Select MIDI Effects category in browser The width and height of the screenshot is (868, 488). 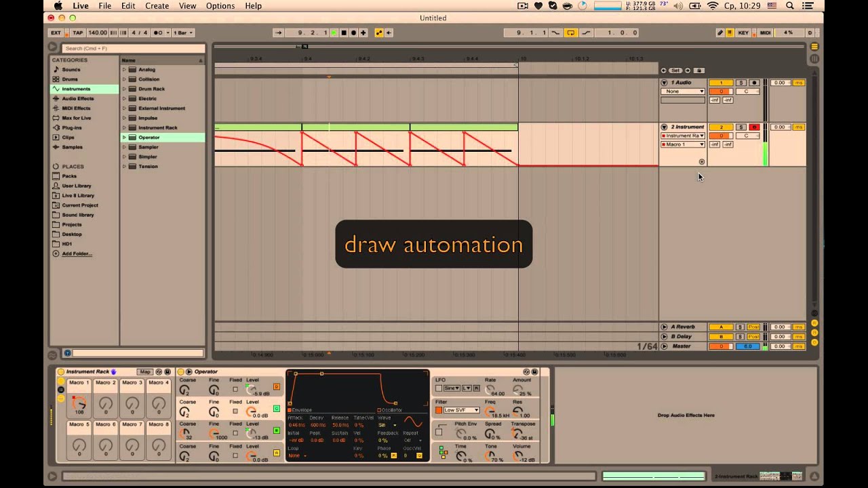[76, 108]
